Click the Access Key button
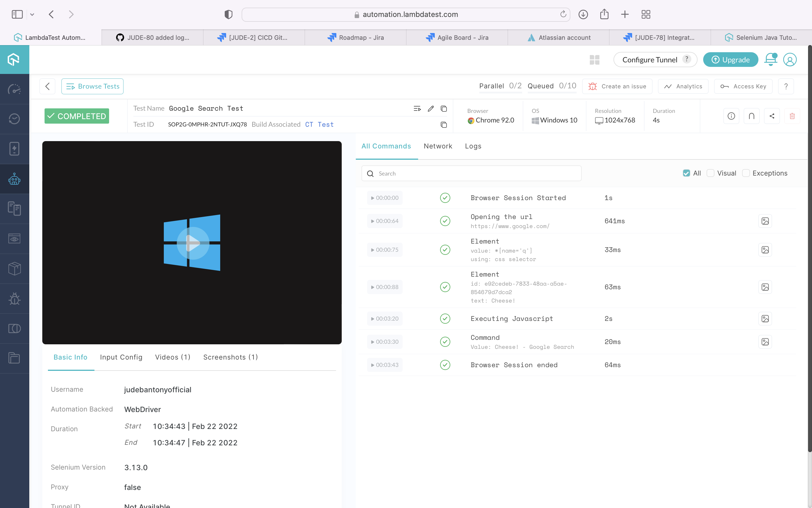Image resolution: width=812 pixels, height=508 pixels. click(743, 86)
